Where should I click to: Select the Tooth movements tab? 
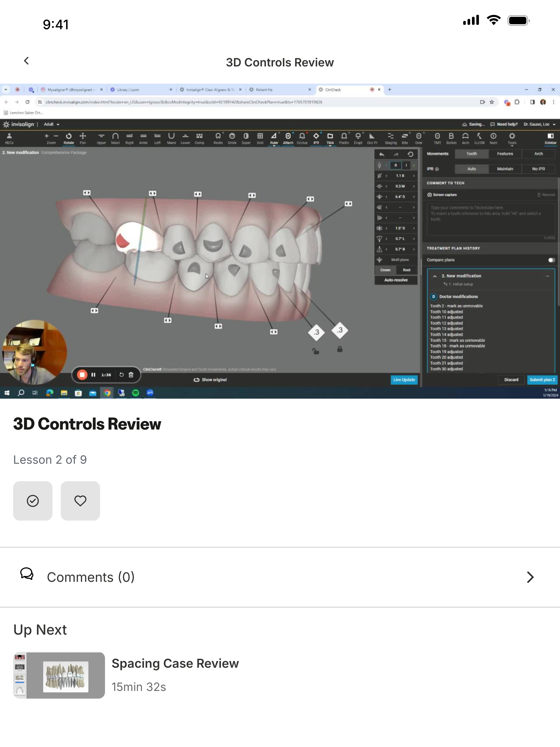pos(471,154)
